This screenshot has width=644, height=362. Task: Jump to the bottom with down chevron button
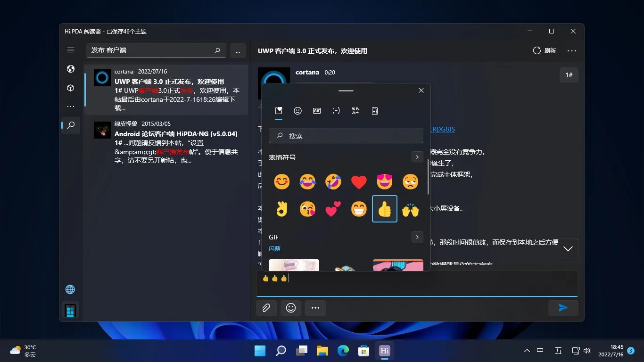[x=568, y=249]
